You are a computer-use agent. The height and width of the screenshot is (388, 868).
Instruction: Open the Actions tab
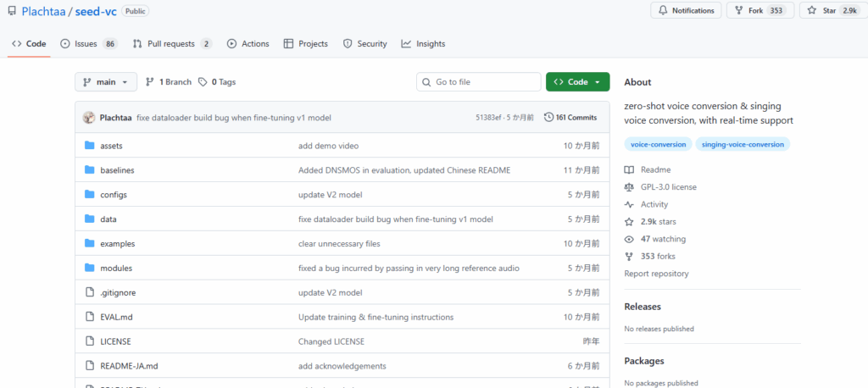[x=248, y=44]
